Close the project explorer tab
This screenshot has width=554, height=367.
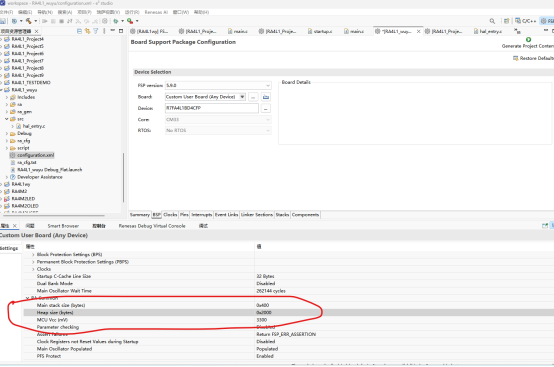(36, 31)
